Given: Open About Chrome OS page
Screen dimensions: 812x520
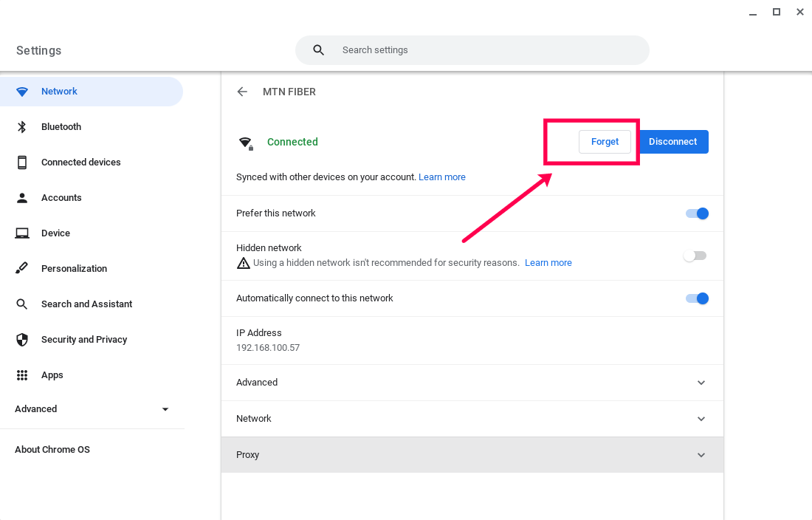Looking at the screenshot, I should pyautogui.click(x=52, y=450).
